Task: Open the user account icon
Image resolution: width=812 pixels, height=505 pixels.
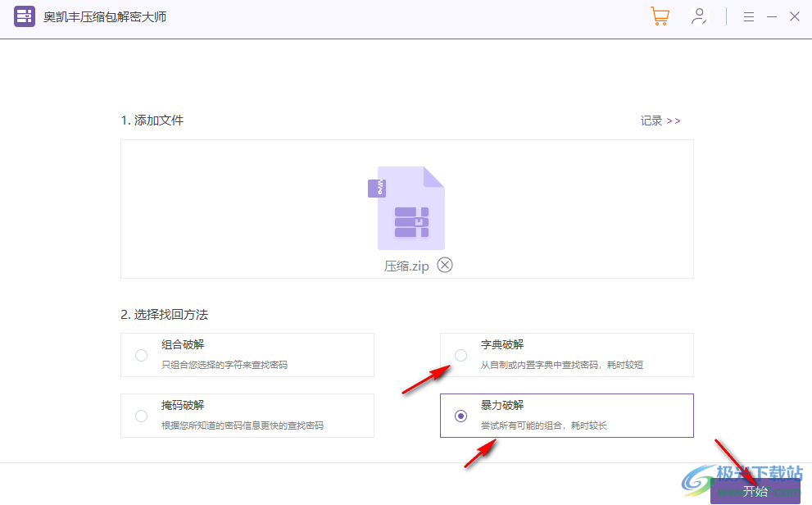Action: point(699,16)
